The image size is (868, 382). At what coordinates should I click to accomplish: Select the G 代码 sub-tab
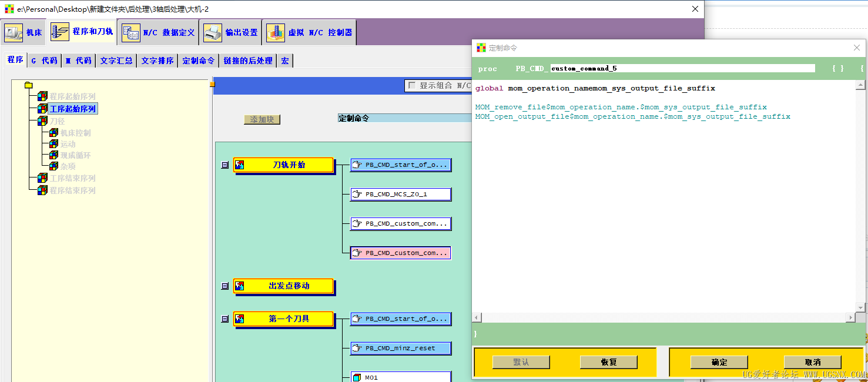click(44, 60)
